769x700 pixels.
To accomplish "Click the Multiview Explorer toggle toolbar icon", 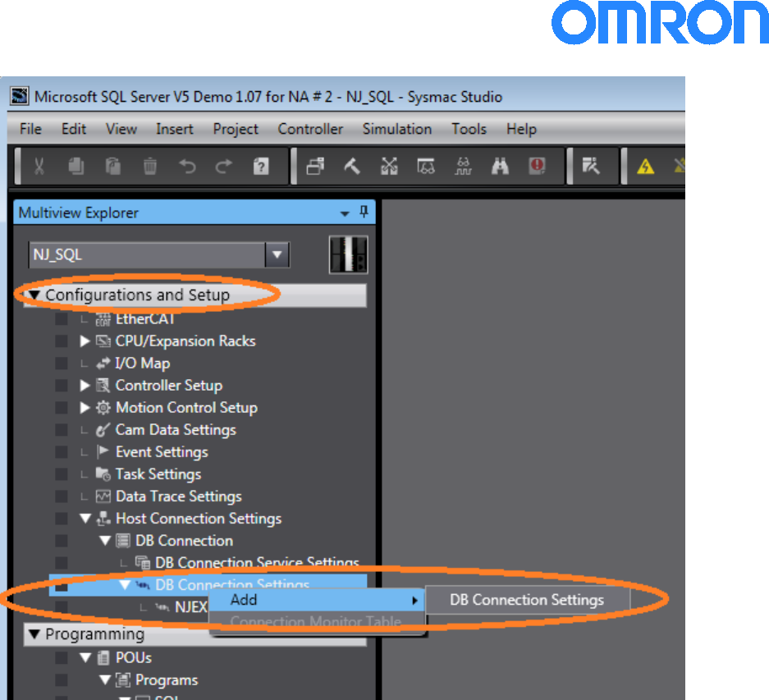I will [x=315, y=167].
